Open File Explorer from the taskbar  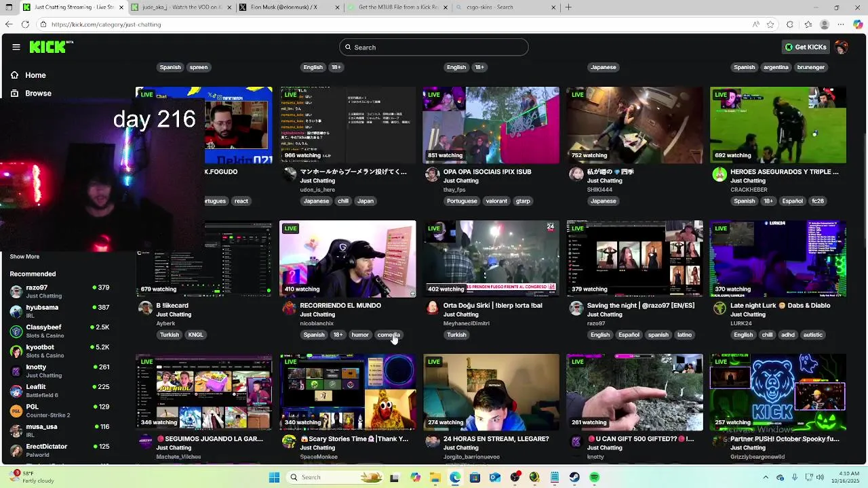pos(435,477)
